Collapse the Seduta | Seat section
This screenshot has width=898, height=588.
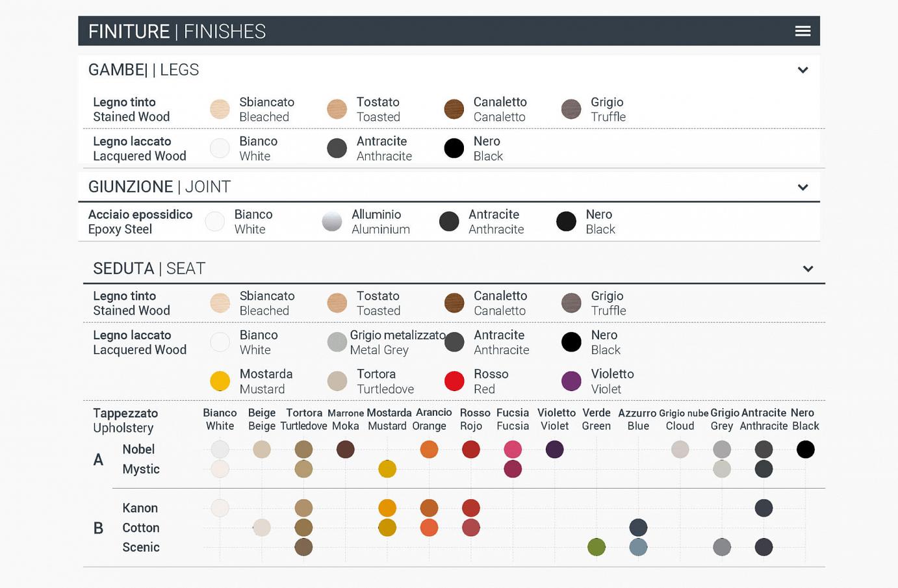coord(808,269)
